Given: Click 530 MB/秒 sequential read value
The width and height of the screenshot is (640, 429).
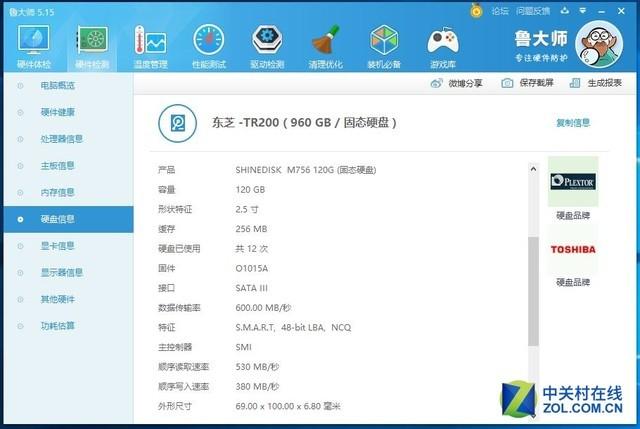Looking at the screenshot, I should coord(257,367).
